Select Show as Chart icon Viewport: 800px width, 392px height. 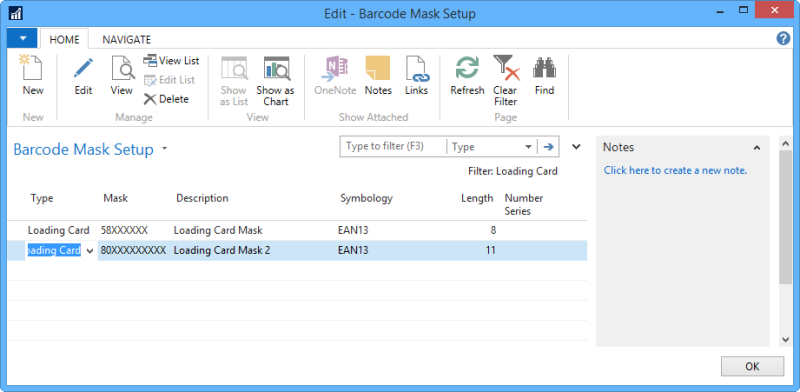tap(276, 68)
